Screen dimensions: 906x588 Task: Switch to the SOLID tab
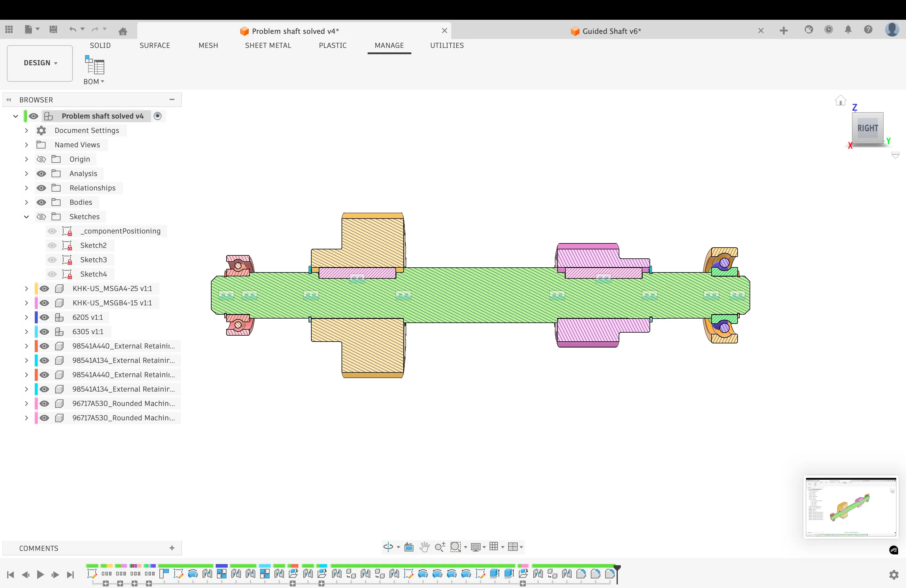click(100, 45)
